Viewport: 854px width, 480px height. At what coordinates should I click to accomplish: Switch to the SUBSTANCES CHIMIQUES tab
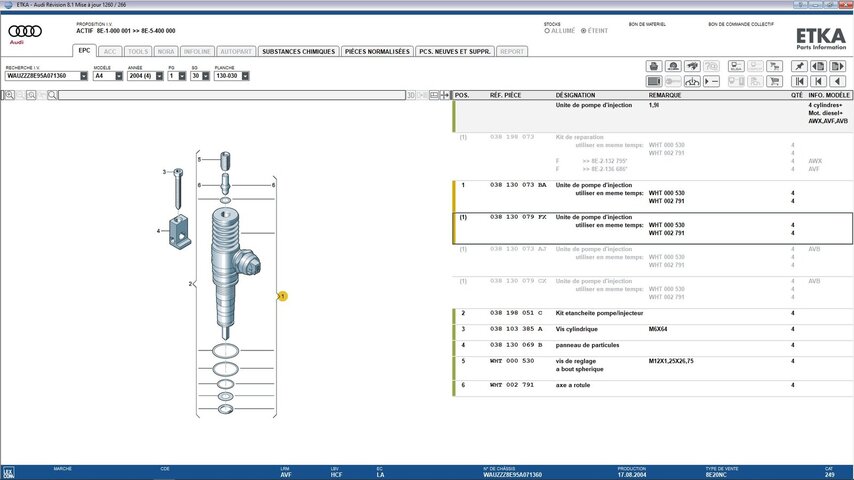[x=298, y=52]
